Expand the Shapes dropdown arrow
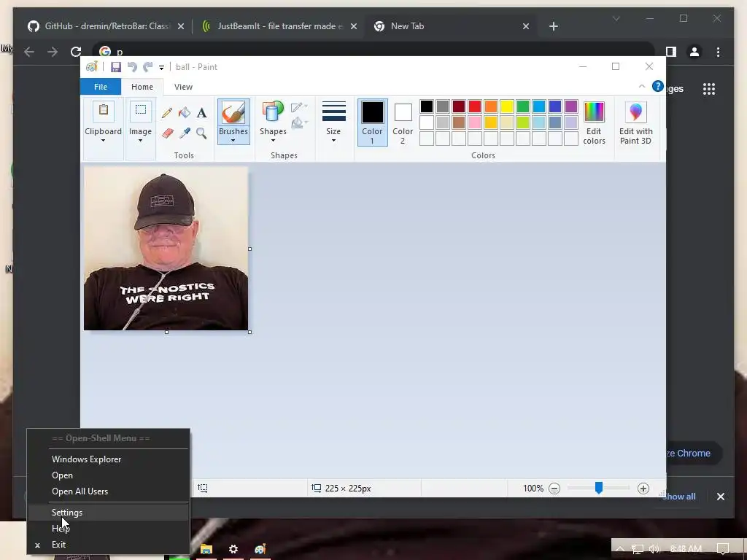747x560 pixels. click(x=273, y=141)
